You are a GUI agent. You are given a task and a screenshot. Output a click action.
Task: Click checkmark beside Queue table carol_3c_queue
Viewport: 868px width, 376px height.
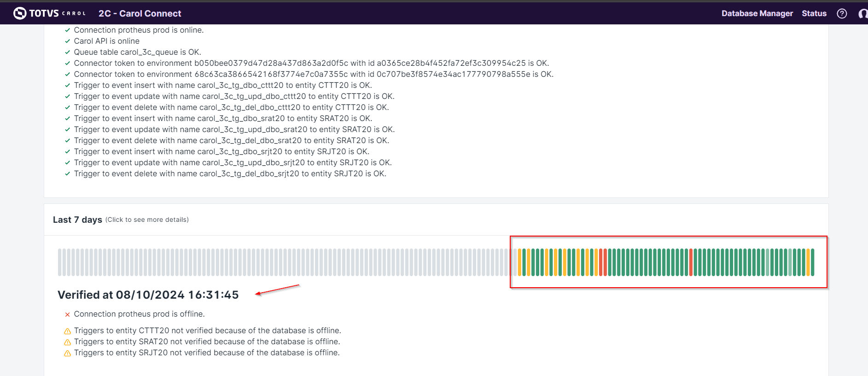(67, 52)
